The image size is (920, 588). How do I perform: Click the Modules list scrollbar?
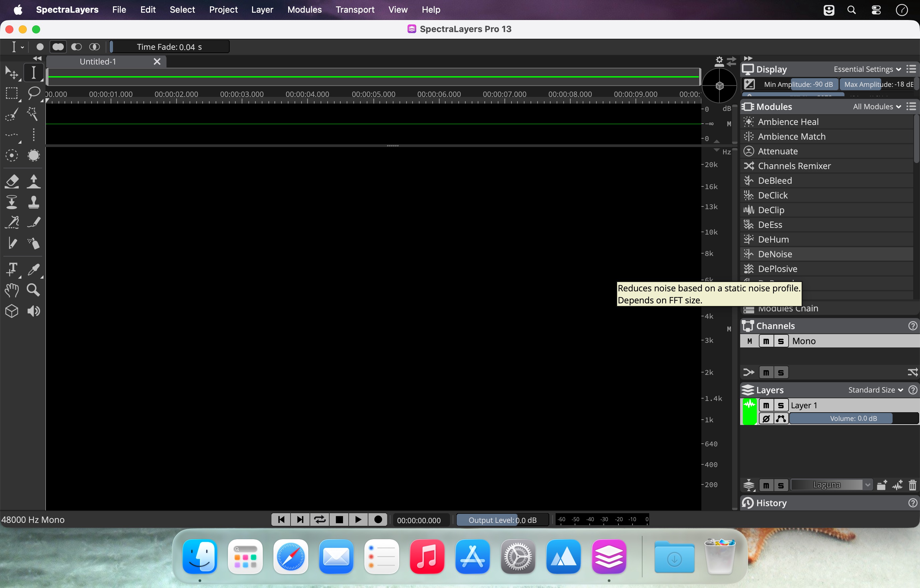coord(916,140)
